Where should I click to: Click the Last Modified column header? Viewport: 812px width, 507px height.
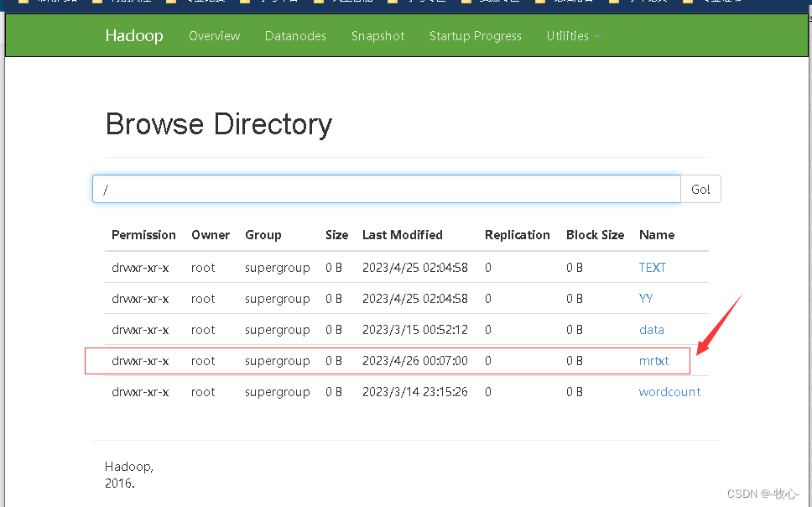coord(403,235)
